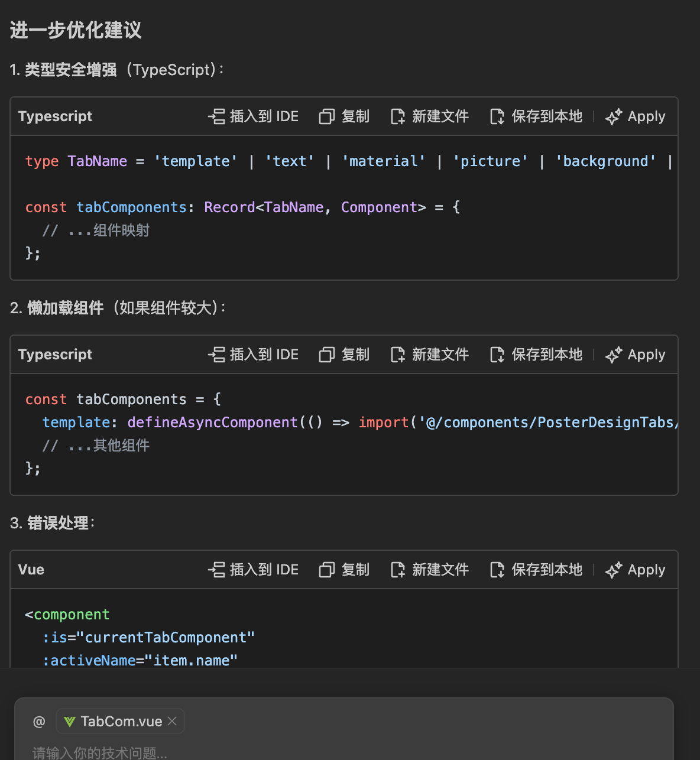Click the save-to-local icon in the lazy-load block
This screenshot has height=760, width=700.
[497, 355]
